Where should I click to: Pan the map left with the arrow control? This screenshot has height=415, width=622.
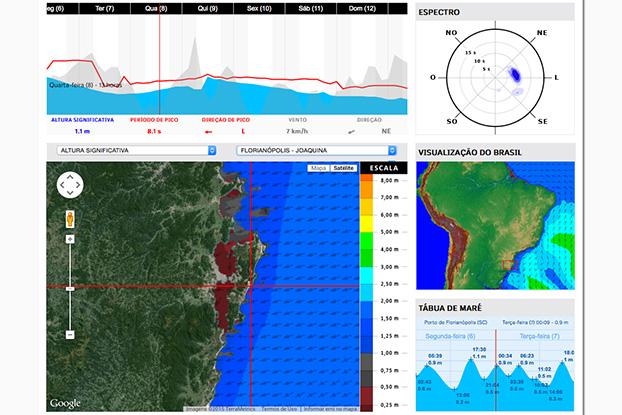click(x=62, y=185)
